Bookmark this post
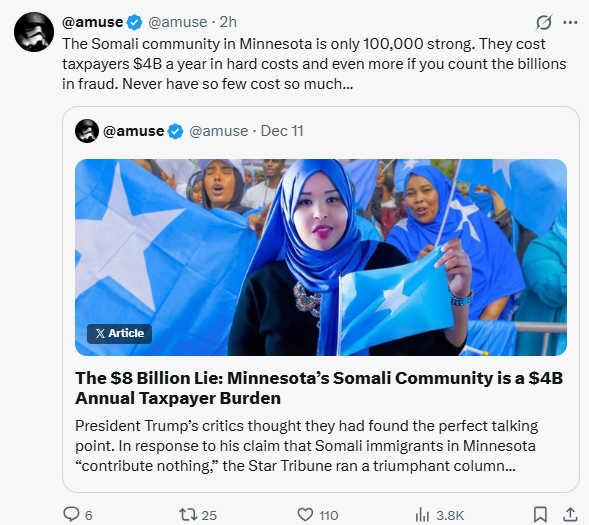 [540, 514]
